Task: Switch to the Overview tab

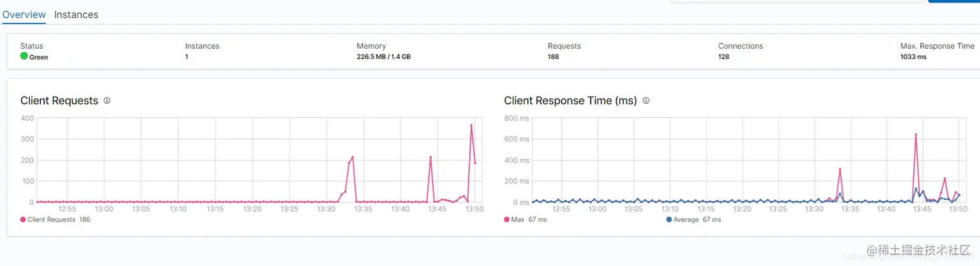Action: click(x=24, y=14)
